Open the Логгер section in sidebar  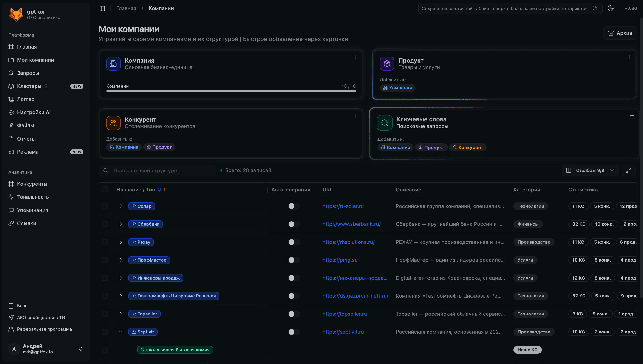pyautogui.click(x=26, y=99)
